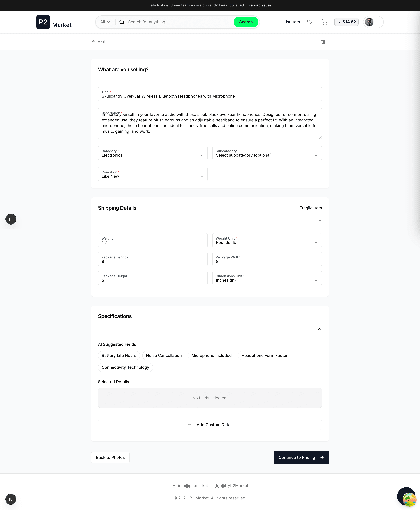Click the email envelope icon in the footer
This screenshot has height=510, width=420.
click(x=174, y=486)
